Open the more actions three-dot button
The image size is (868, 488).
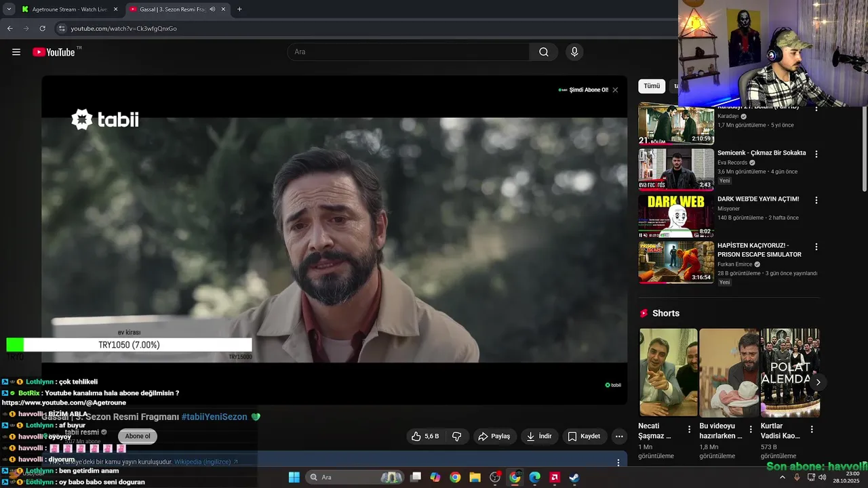tap(619, 436)
